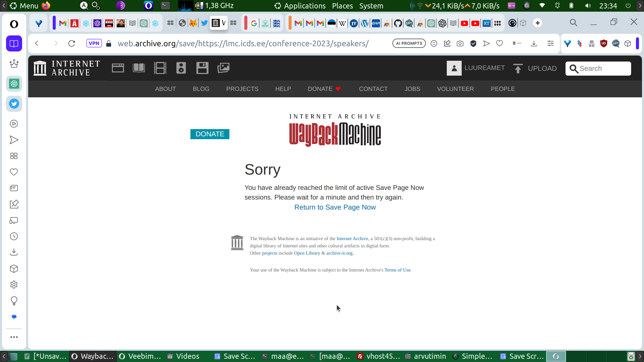This screenshot has width=644, height=362.
Task: Switch to the GitHub tab
Action: (398, 23)
